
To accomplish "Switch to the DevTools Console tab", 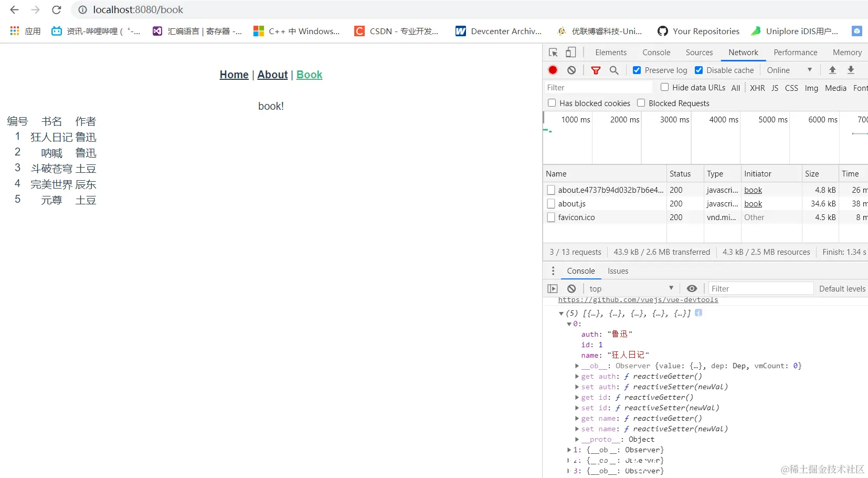I will [656, 53].
